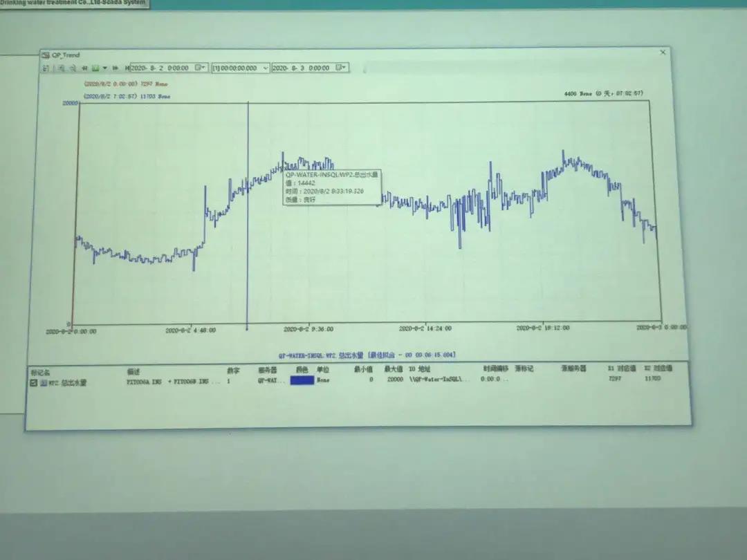Click the 时间偏移 column header
This screenshot has height=560, width=747.
(495, 368)
